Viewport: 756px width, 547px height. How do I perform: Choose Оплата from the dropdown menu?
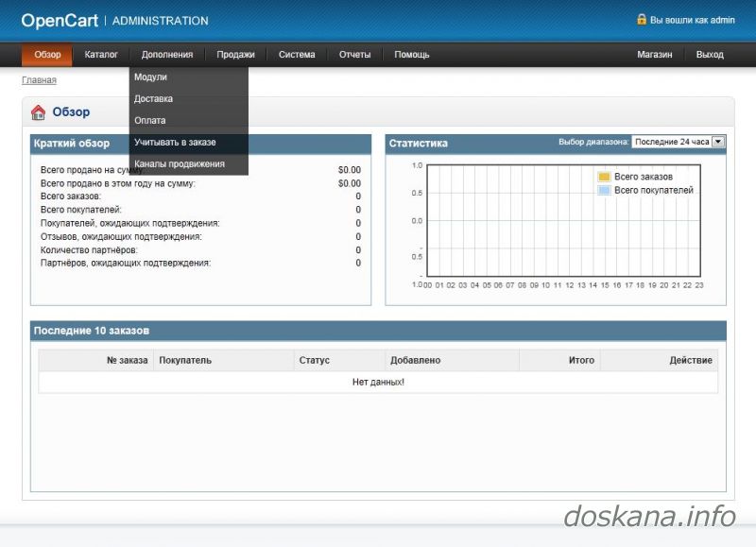(150, 121)
